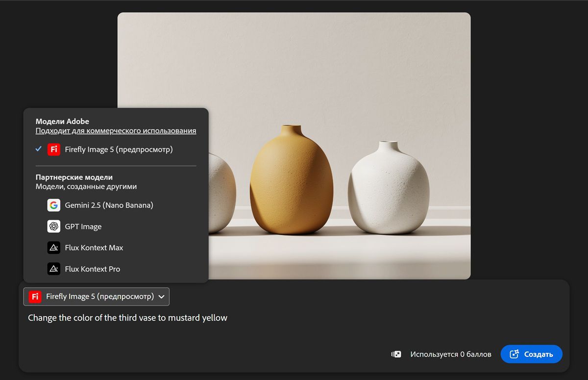Open the Firefly Image 5 model dropdown
The image size is (588, 380).
coord(97,297)
